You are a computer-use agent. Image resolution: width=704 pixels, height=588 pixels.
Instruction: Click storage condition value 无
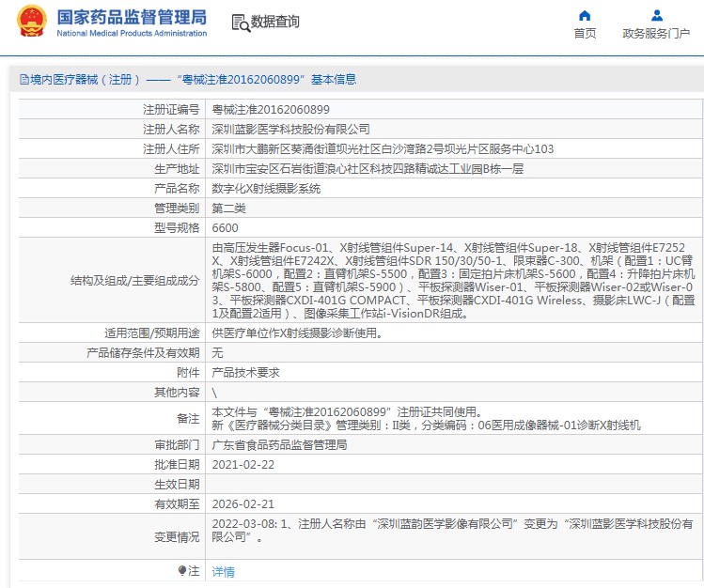217,353
